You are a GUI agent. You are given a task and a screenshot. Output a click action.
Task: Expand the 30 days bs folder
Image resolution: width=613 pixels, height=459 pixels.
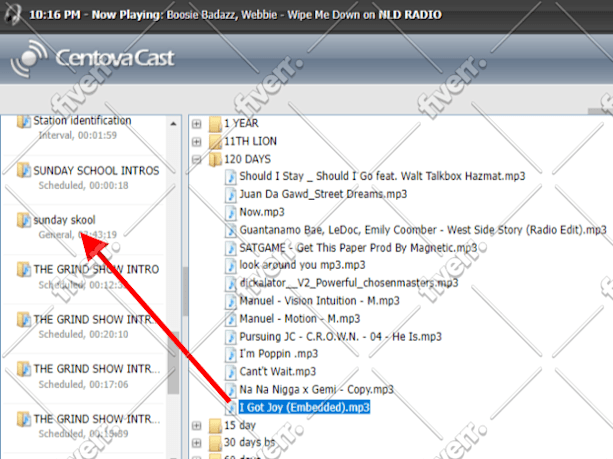click(x=196, y=443)
